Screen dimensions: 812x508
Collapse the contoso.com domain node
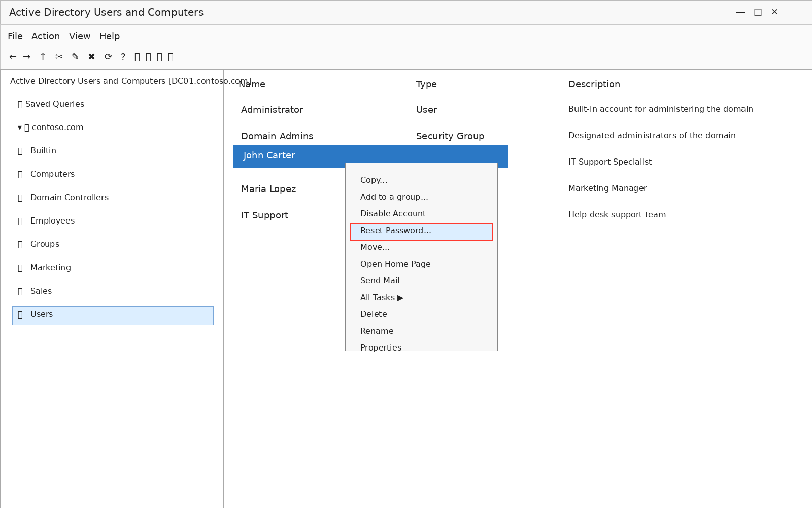[20, 128]
